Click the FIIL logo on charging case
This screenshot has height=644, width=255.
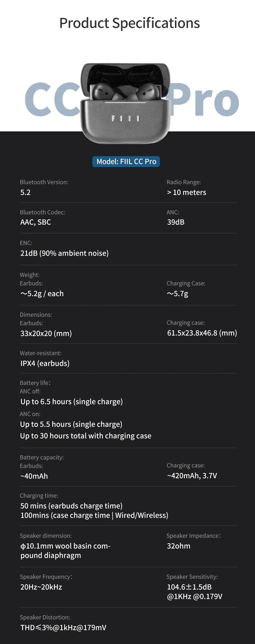tap(125, 118)
